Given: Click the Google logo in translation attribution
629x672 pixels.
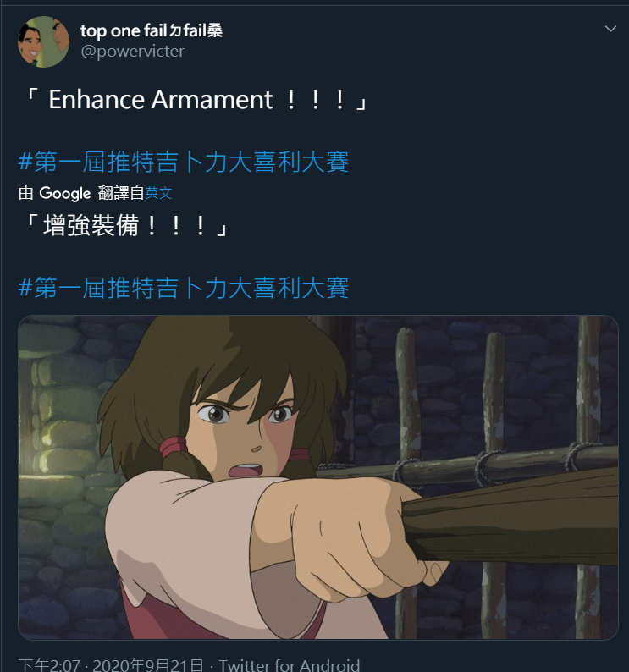Looking at the screenshot, I should tap(64, 193).
